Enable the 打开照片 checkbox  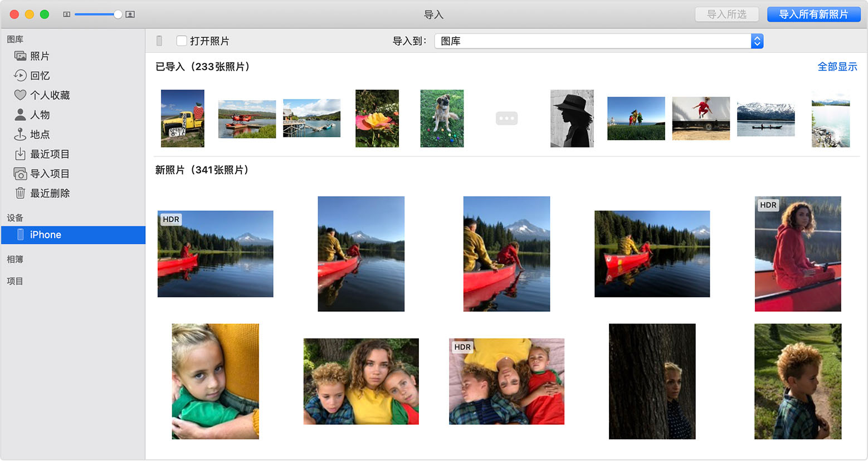[182, 41]
